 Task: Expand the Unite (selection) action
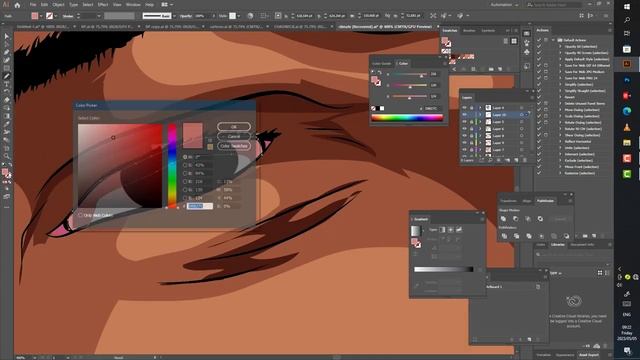point(560,148)
